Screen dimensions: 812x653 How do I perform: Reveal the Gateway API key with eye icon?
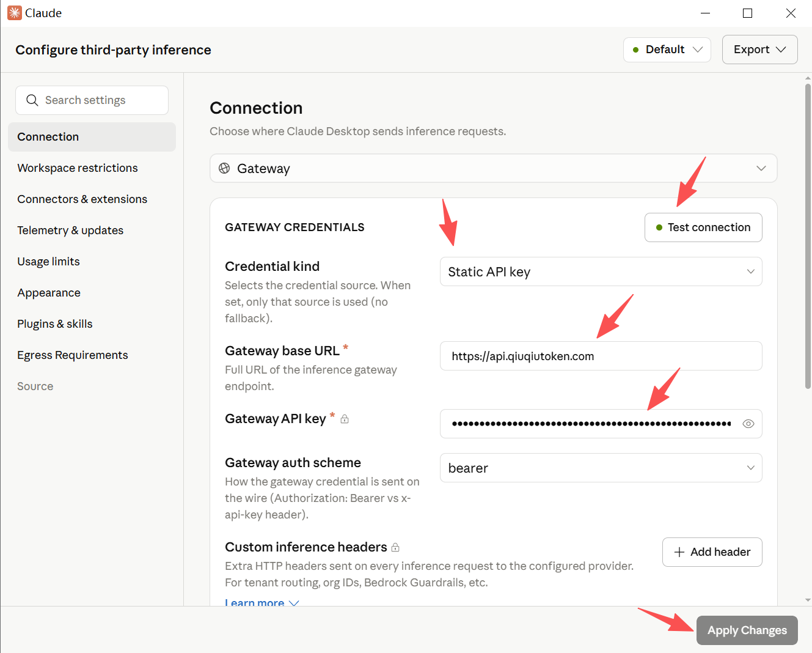pyautogui.click(x=748, y=424)
